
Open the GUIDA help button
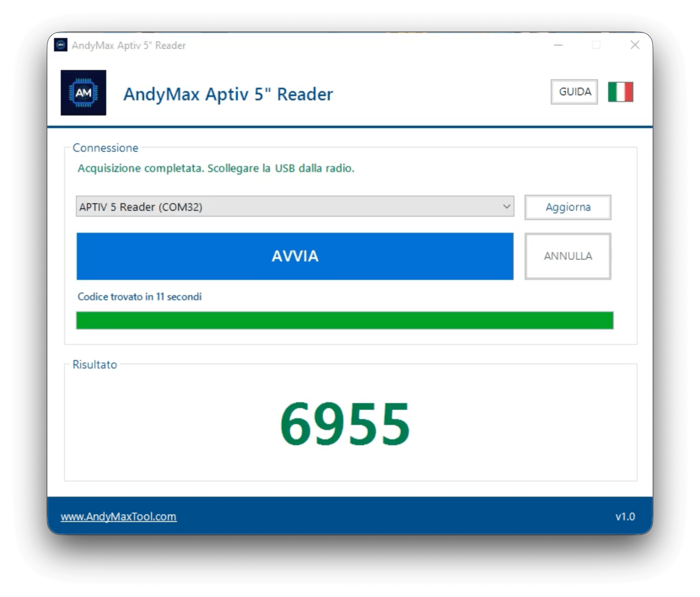click(x=574, y=92)
